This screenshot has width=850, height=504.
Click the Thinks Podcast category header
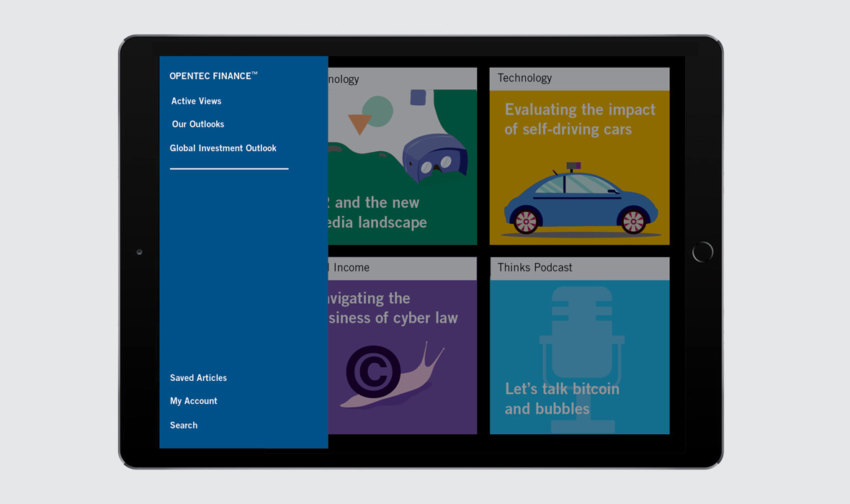click(x=535, y=268)
